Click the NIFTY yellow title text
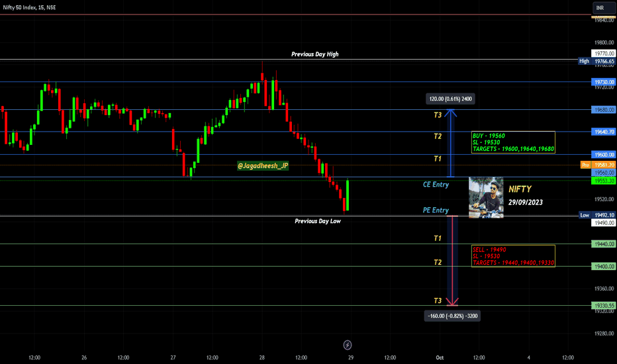 [520, 189]
